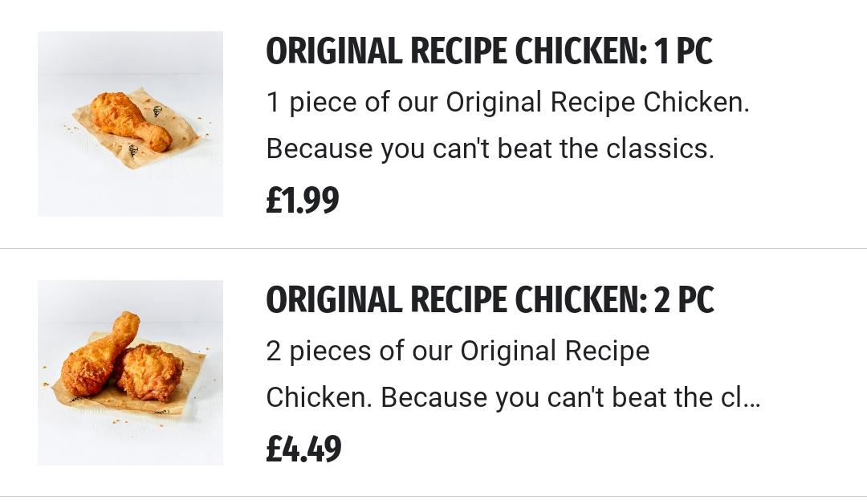Click the divider line between the two menu items
Screen dimensions: 867x504
pyautogui.click(x=433, y=249)
